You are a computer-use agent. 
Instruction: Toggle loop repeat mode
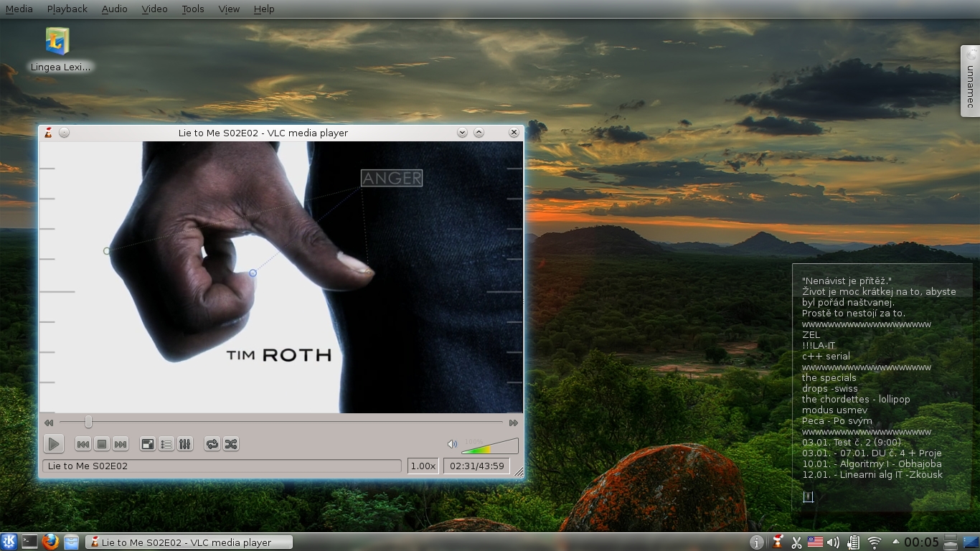pyautogui.click(x=212, y=444)
